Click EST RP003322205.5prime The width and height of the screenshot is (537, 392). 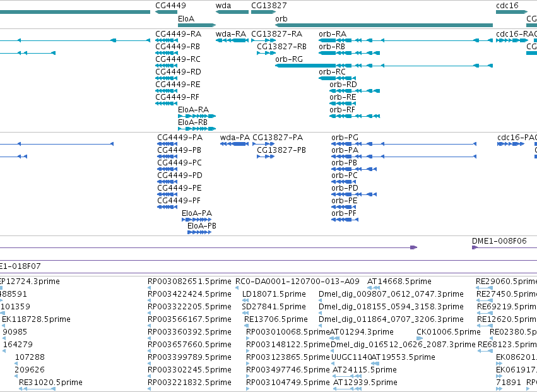[x=189, y=307]
